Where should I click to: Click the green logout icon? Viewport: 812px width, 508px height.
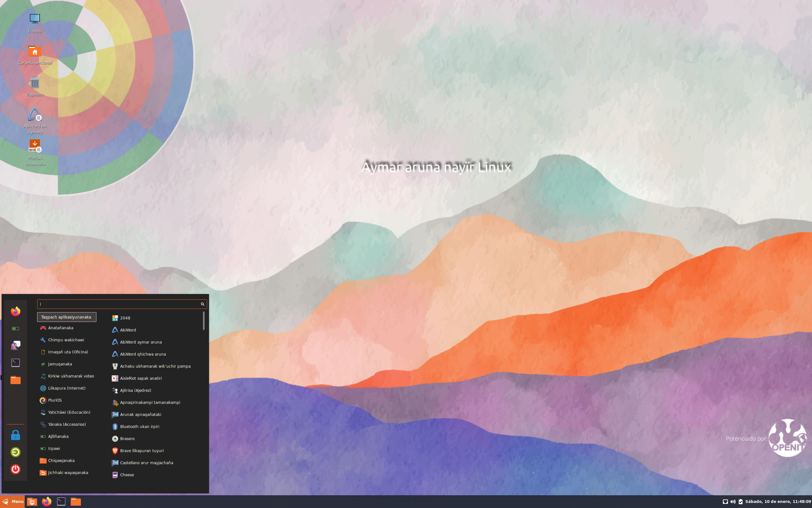click(16, 452)
